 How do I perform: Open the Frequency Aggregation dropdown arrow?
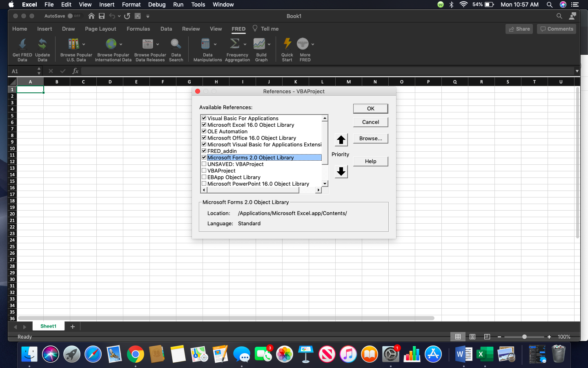245,44
